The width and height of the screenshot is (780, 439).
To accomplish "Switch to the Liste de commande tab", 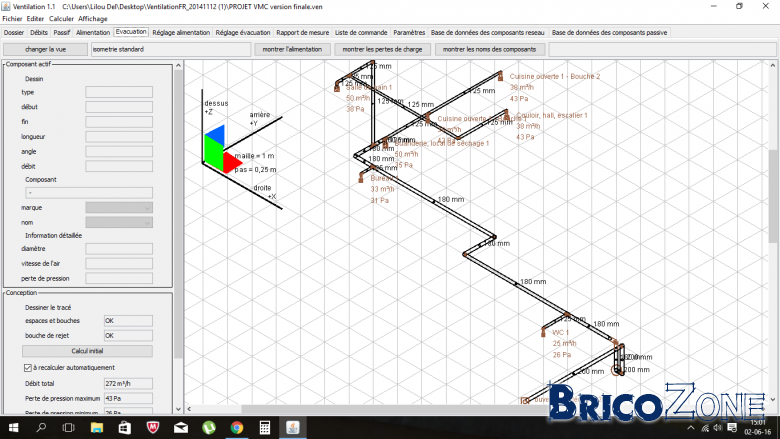I will point(361,32).
